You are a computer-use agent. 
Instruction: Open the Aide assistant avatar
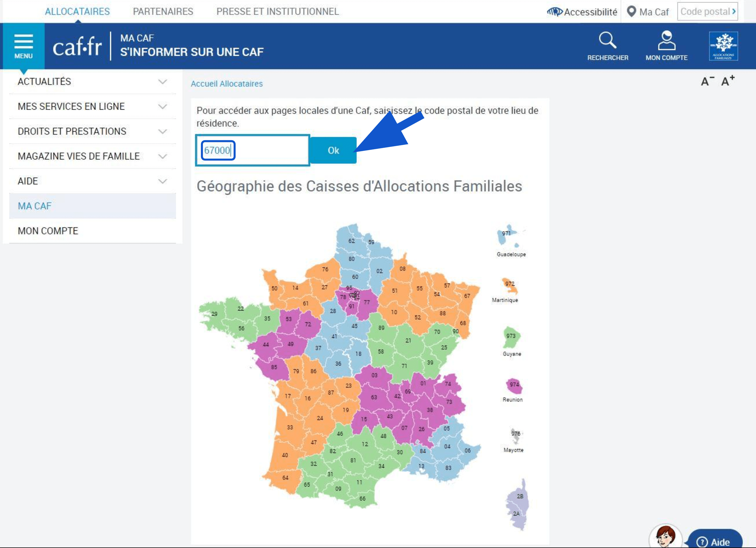click(666, 536)
